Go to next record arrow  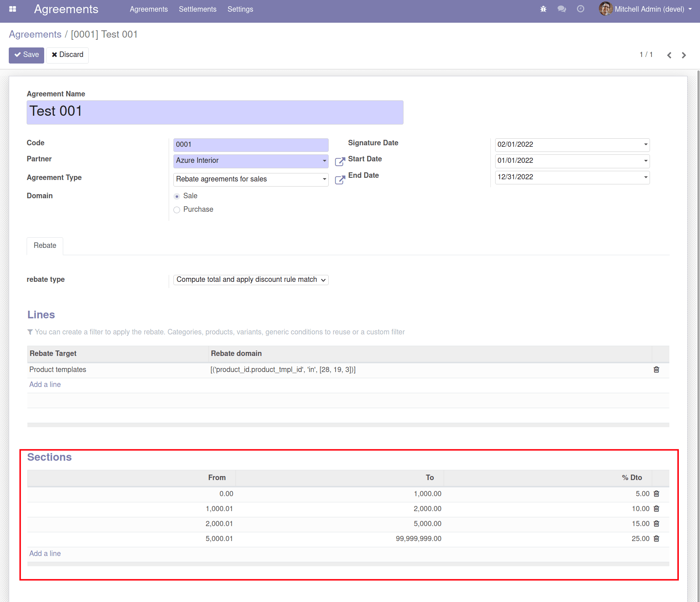coord(684,55)
